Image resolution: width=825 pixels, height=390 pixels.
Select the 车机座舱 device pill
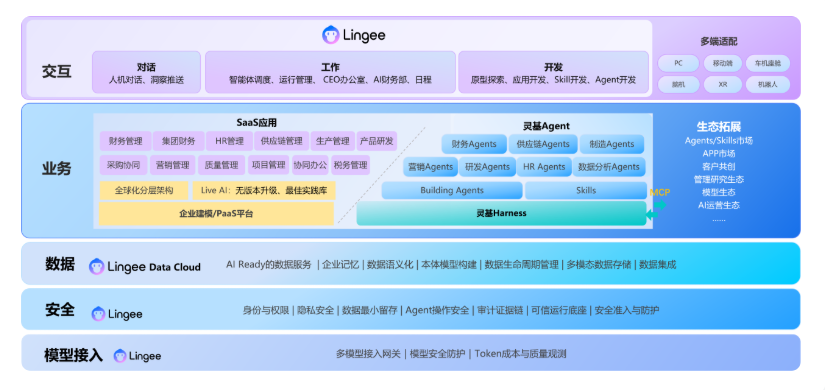tap(768, 63)
